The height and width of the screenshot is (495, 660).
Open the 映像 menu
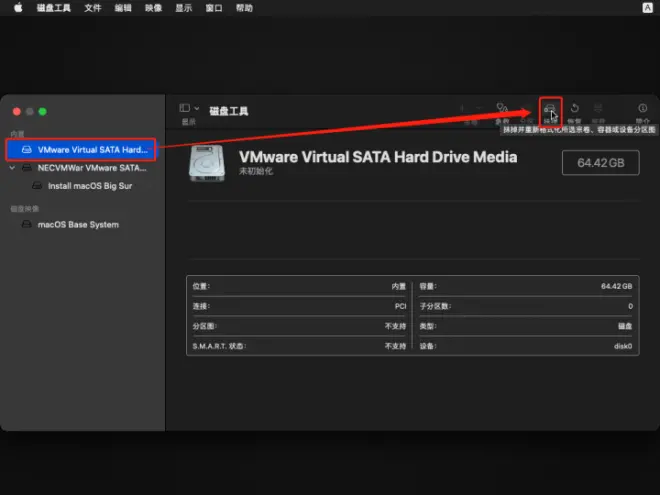click(153, 8)
